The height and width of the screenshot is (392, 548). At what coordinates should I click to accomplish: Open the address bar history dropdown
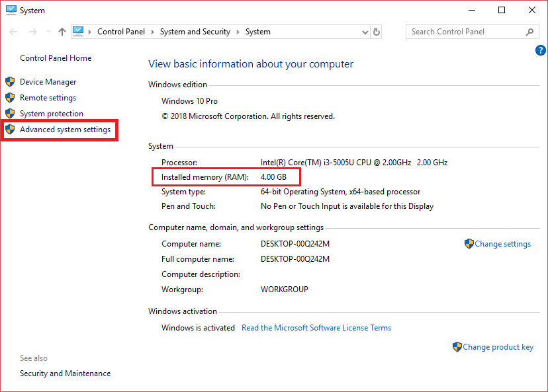click(x=364, y=31)
